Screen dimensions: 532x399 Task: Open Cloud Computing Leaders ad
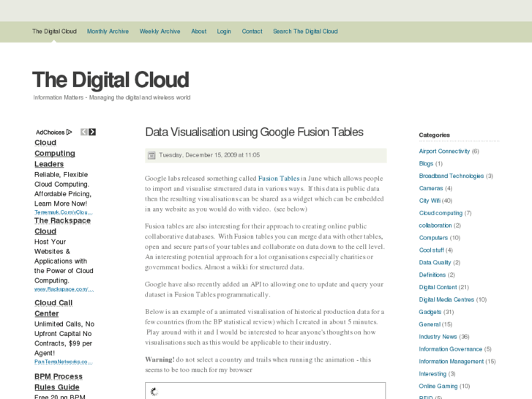[x=55, y=153]
